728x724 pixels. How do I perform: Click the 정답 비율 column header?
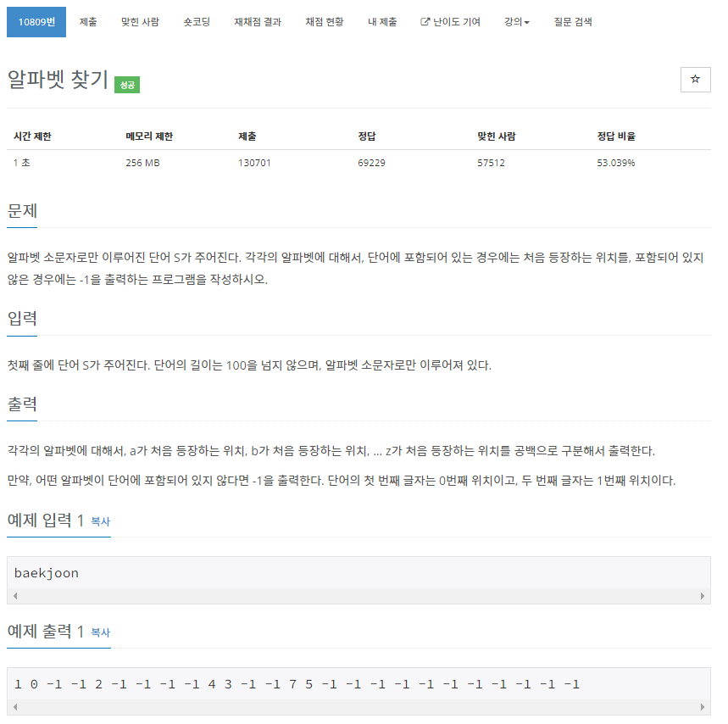616,136
